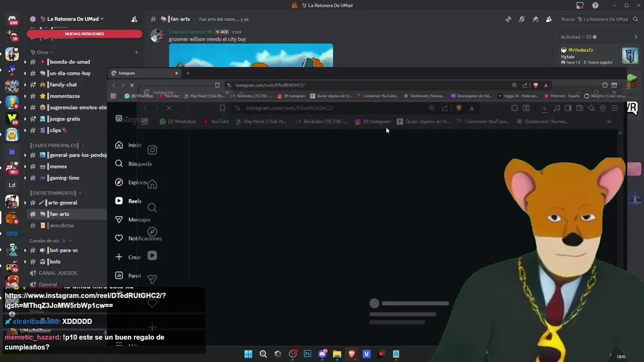Viewport: 644px width, 362px height.
Task: Launch Photoshop from the taskbar
Action: (x=307, y=354)
